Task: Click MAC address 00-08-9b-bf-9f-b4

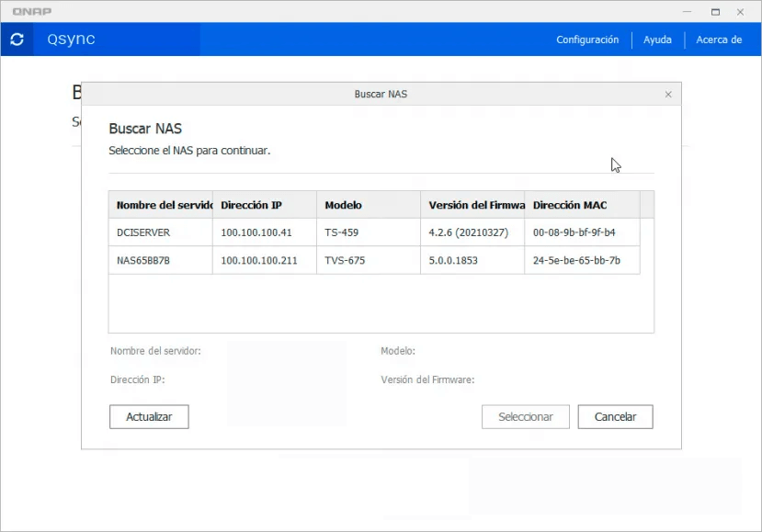Action: pyautogui.click(x=574, y=232)
